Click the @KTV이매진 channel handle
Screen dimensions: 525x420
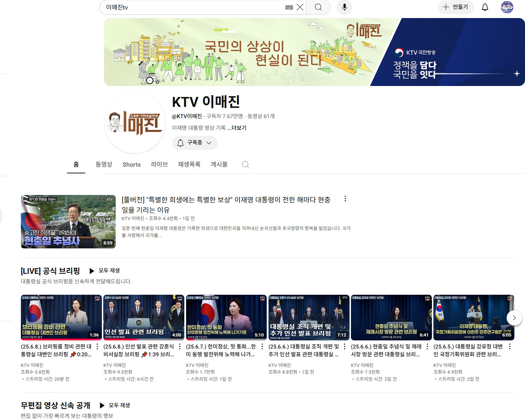[x=187, y=116]
